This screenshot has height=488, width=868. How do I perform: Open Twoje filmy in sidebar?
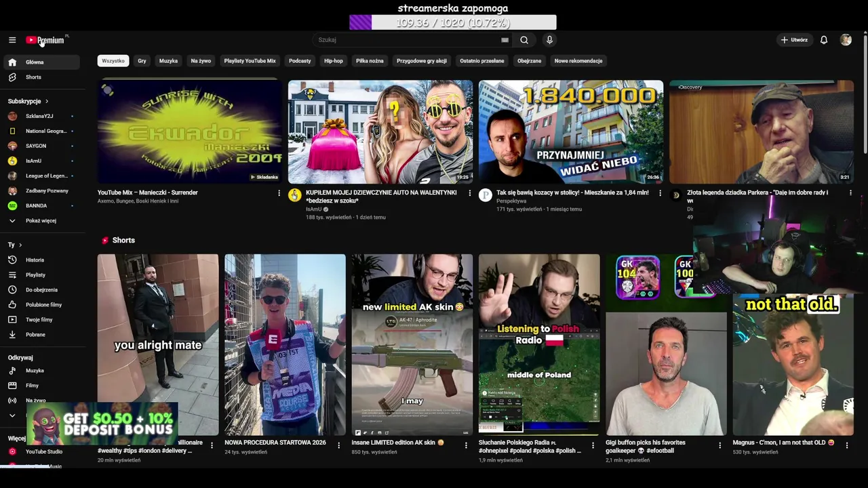pos(41,320)
